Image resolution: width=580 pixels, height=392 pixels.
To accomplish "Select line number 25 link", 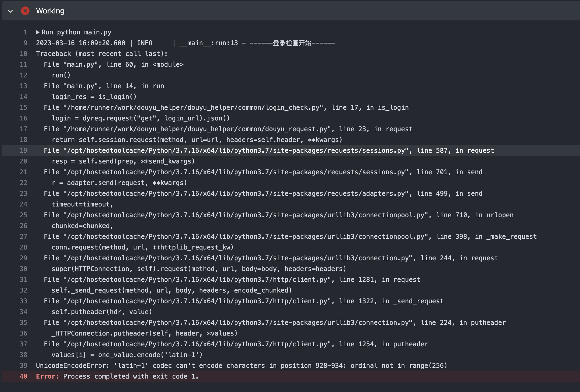I will (24, 215).
